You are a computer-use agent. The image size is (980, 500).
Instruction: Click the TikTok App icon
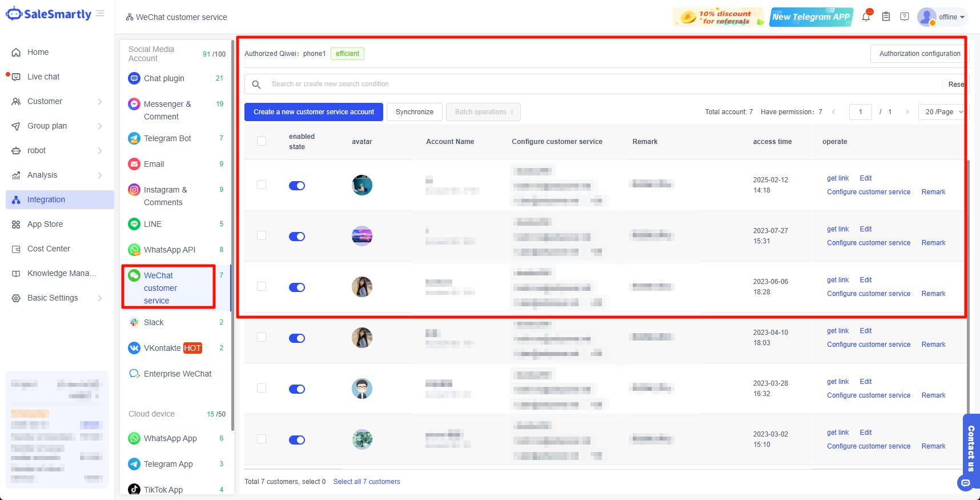click(x=134, y=489)
